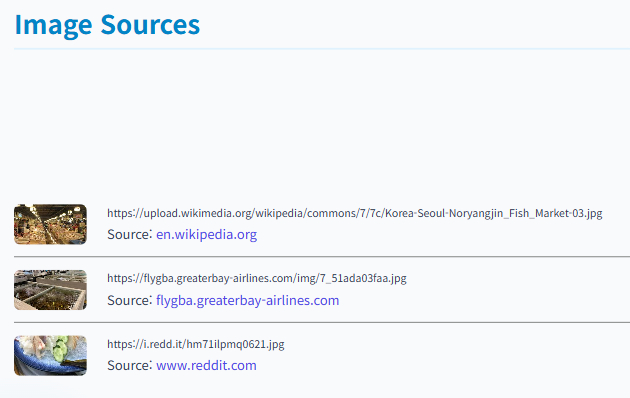Click the i.redd.it image URL text
The image size is (630, 398).
tap(196, 344)
